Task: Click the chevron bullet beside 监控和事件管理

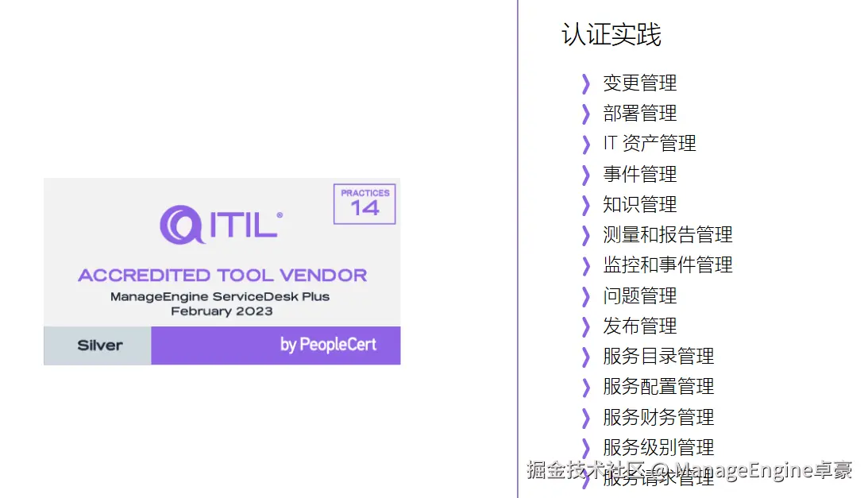Action: click(x=585, y=265)
